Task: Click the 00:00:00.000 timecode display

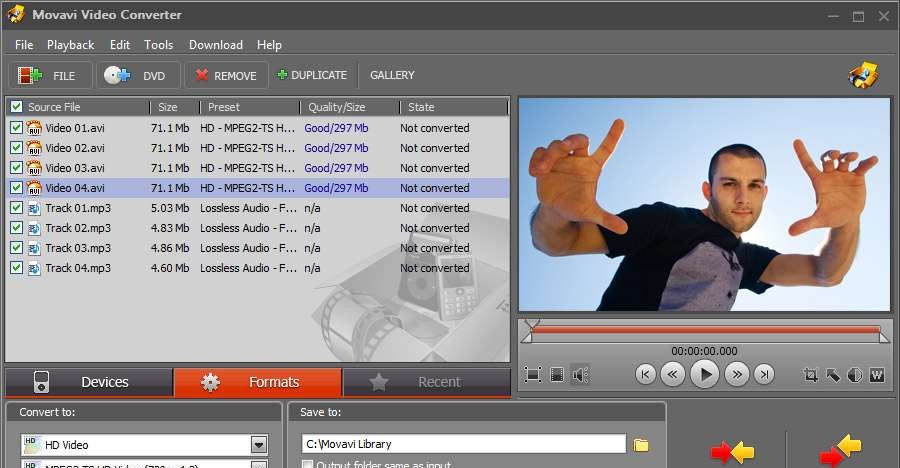Action: coord(704,351)
